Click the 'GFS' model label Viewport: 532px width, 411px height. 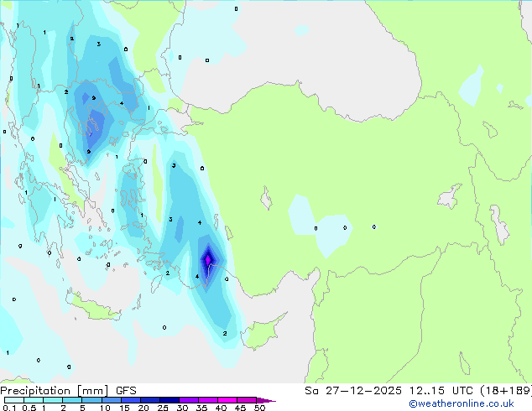126,391
